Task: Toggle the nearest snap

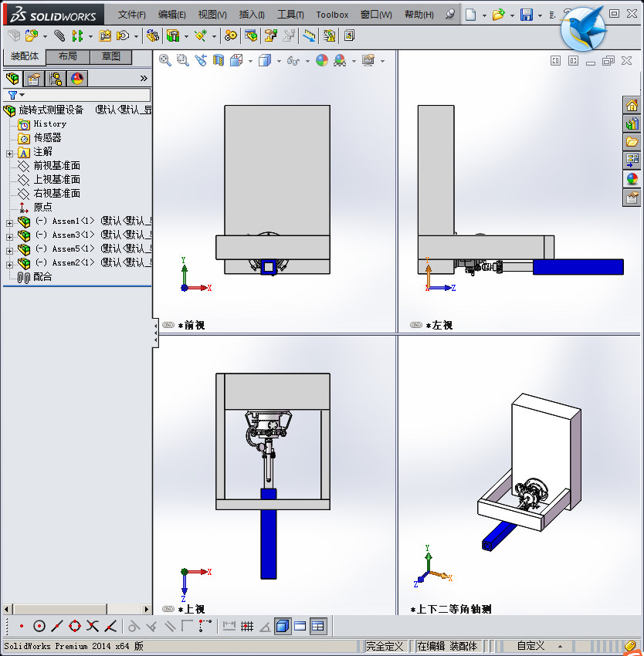Action: coord(110,627)
